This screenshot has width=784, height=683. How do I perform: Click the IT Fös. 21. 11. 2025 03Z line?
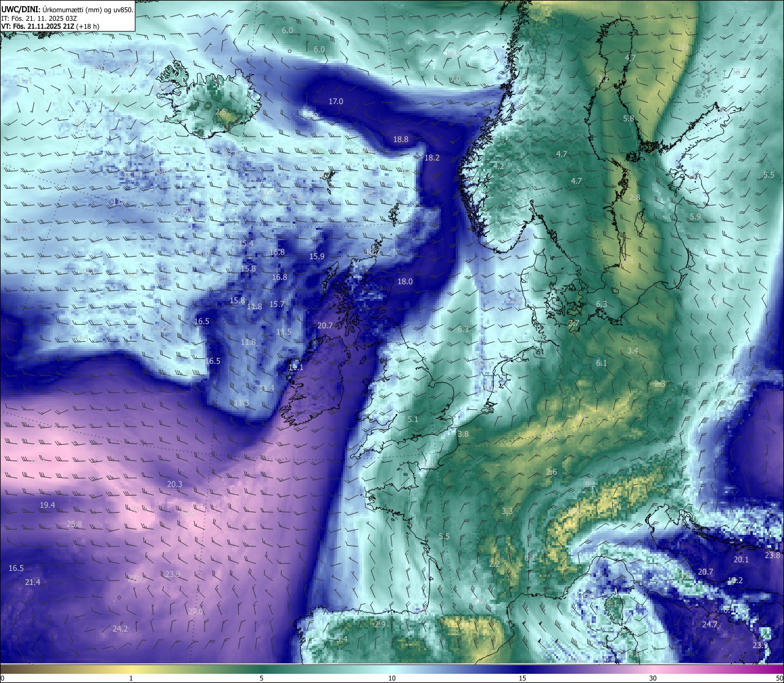click(x=39, y=18)
